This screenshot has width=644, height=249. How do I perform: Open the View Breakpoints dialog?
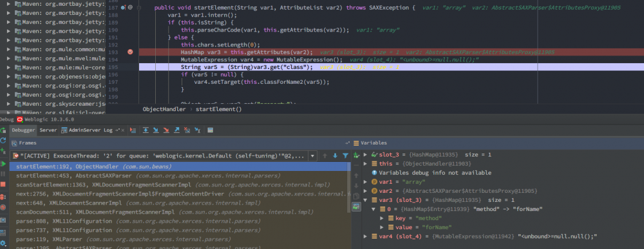click(3, 197)
